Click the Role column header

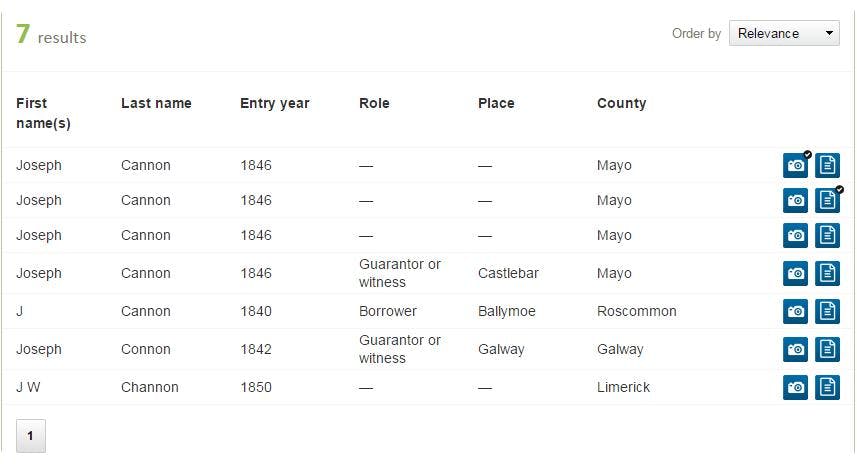[374, 103]
